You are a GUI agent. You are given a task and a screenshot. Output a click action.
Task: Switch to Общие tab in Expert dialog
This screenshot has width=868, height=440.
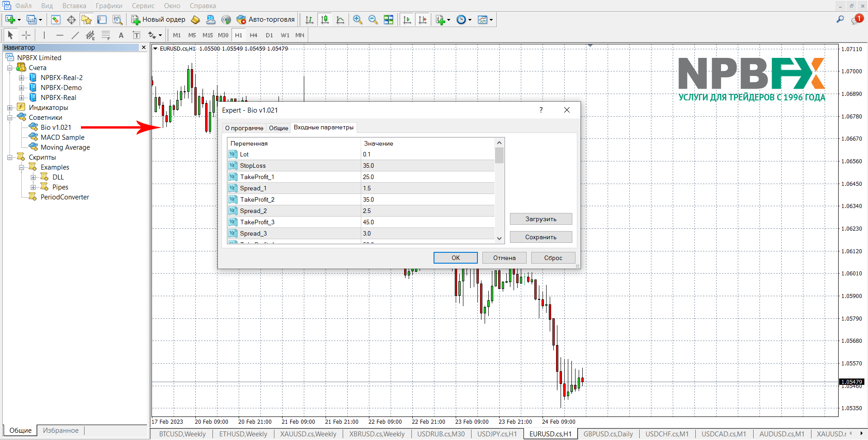(x=278, y=128)
